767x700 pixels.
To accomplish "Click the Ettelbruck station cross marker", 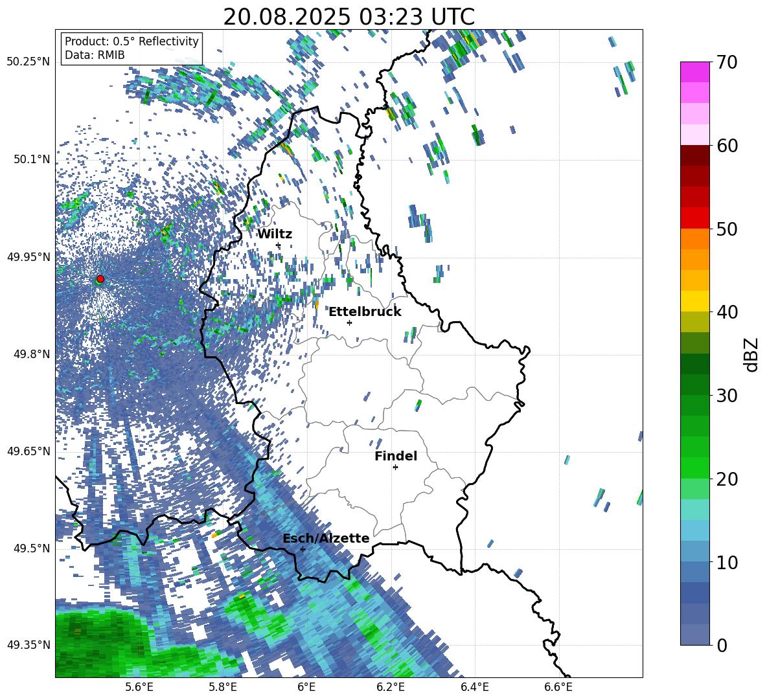I will point(349,322).
